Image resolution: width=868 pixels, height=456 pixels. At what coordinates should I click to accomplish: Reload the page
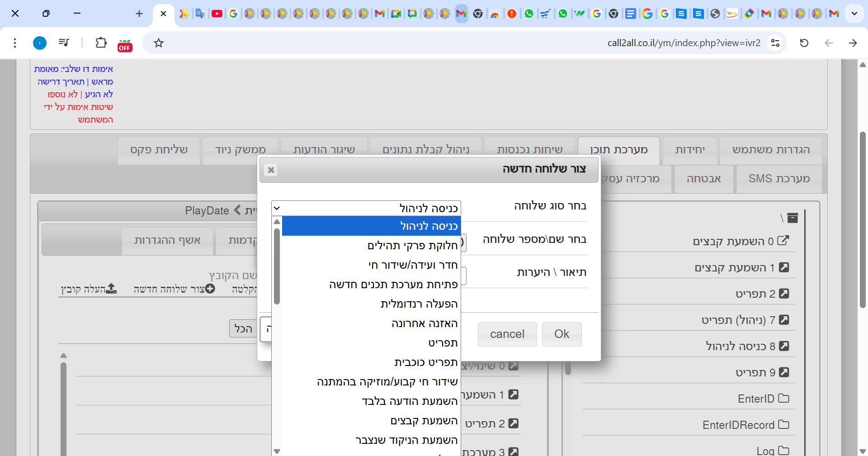point(804,43)
